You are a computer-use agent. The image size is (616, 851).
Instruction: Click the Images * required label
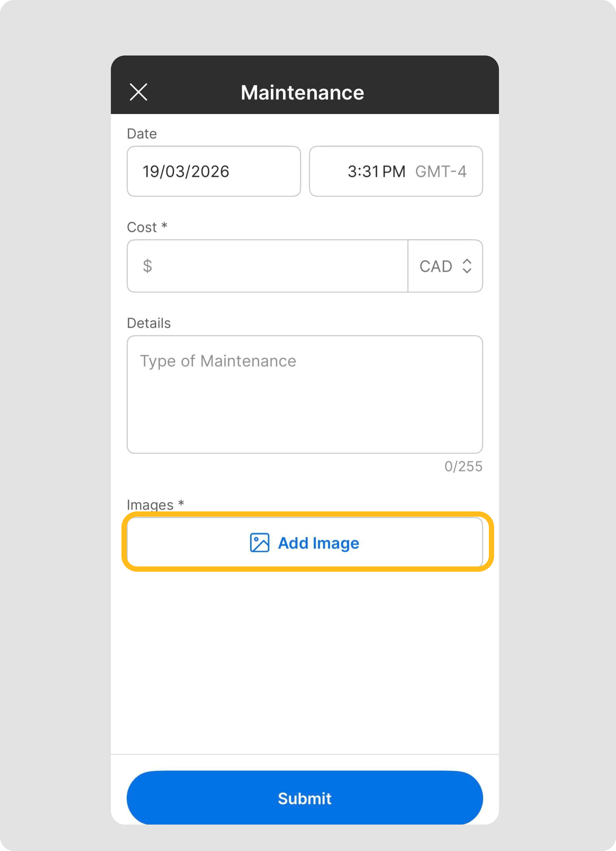coord(155,504)
